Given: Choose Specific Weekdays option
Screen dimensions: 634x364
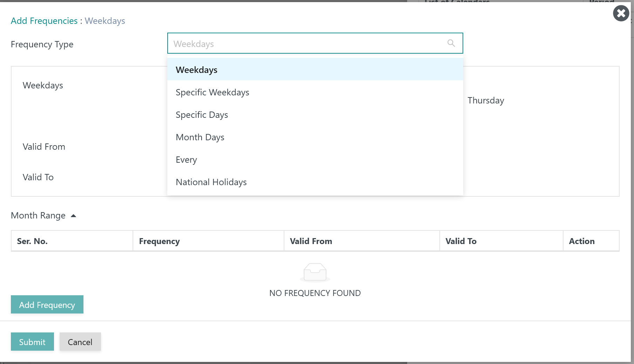Looking at the screenshot, I should click(212, 92).
